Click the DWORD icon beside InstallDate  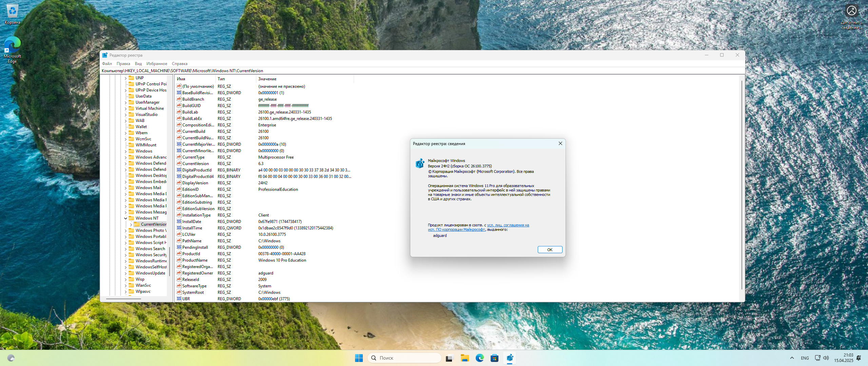(x=179, y=221)
